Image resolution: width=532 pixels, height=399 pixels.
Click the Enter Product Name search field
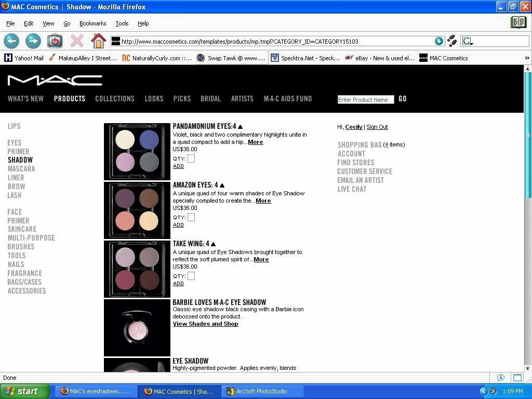[x=366, y=99]
